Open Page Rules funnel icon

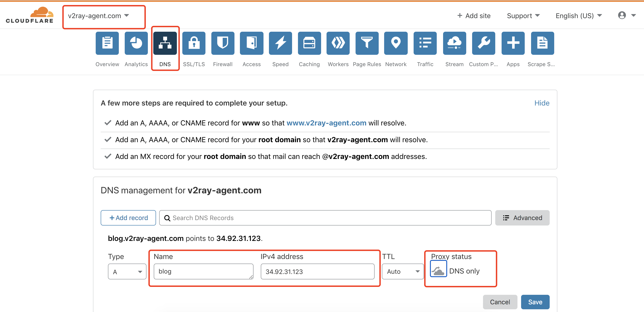tap(367, 43)
